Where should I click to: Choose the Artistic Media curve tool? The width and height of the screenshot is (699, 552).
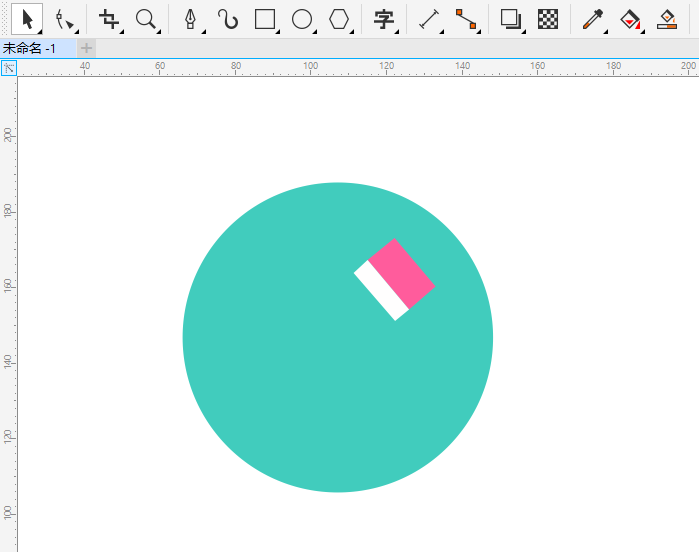[x=228, y=20]
